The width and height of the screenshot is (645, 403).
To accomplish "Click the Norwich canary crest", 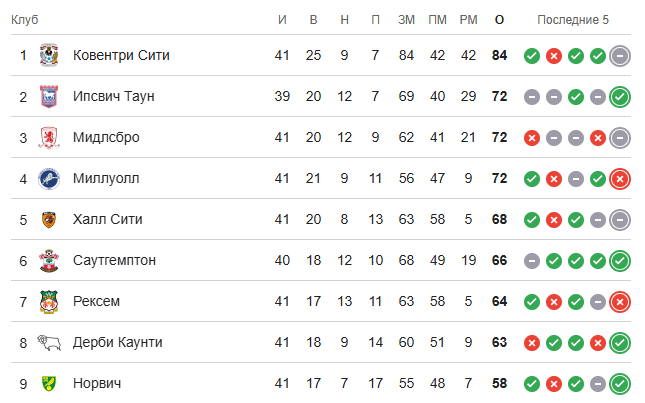I will pyautogui.click(x=49, y=383).
